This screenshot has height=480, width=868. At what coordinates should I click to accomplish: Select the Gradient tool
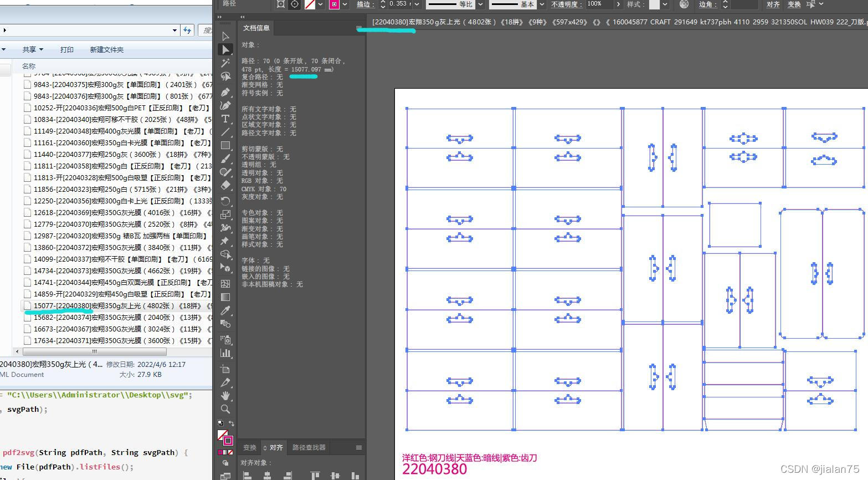pyautogui.click(x=225, y=297)
